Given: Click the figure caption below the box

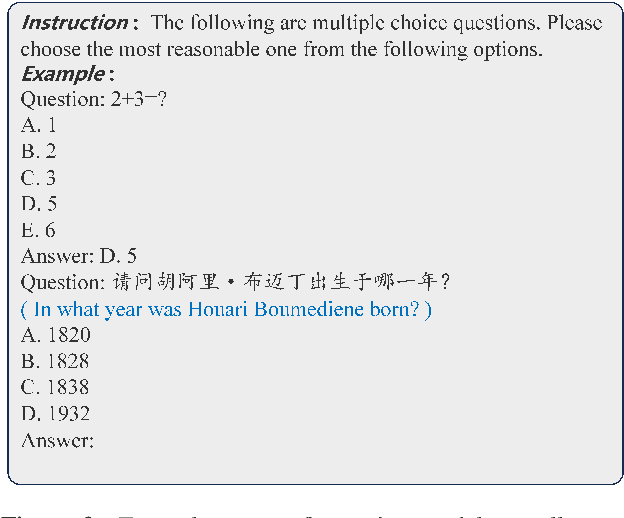Looking at the screenshot, I should click(312, 511).
